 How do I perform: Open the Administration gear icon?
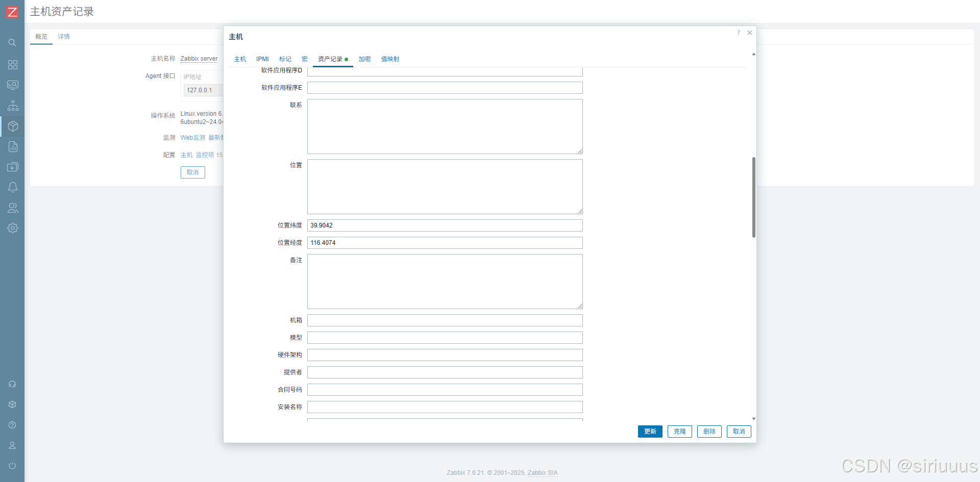(x=13, y=228)
